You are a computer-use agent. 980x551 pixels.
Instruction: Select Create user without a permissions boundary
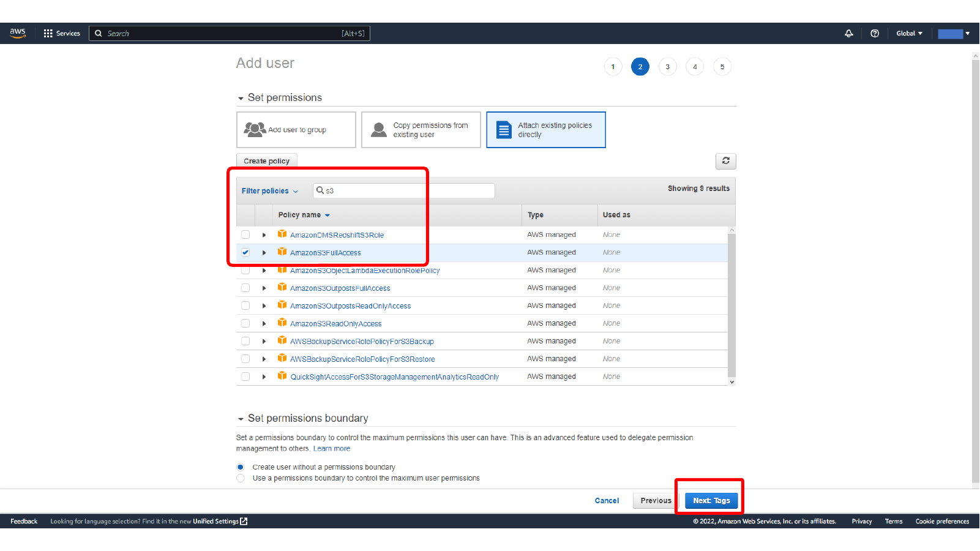pos(241,467)
